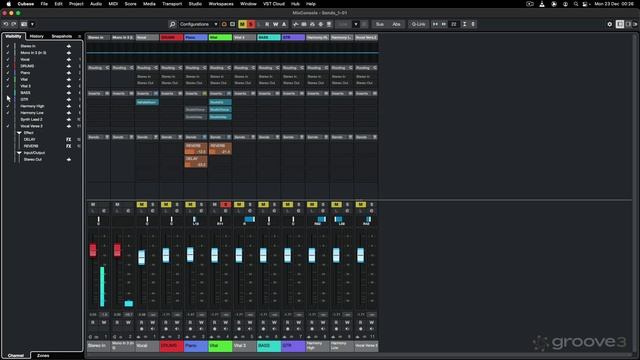640x360 pixels.
Task: Open the small dropdown arrow next to the snapshot icon
Action: coord(32,24)
